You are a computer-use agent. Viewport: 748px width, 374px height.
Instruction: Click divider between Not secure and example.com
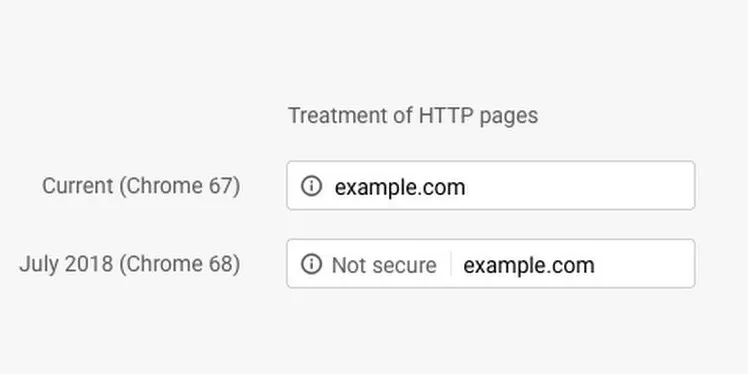point(451,264)
